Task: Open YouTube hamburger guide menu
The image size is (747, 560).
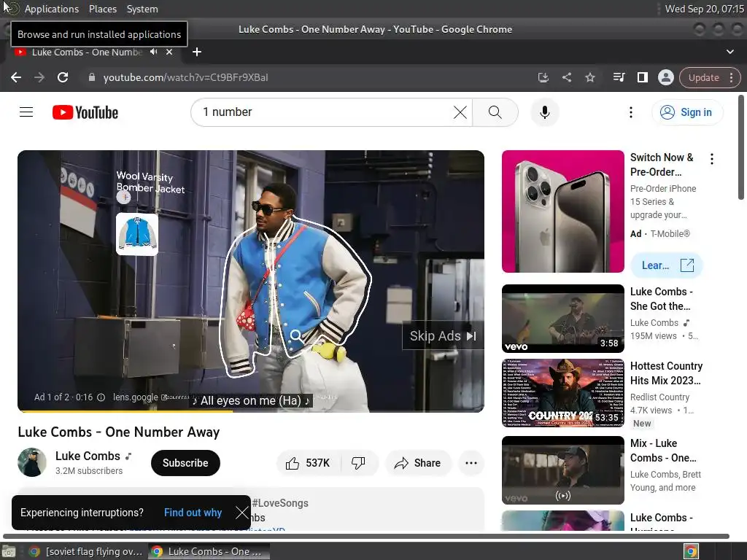Action: 26,112
